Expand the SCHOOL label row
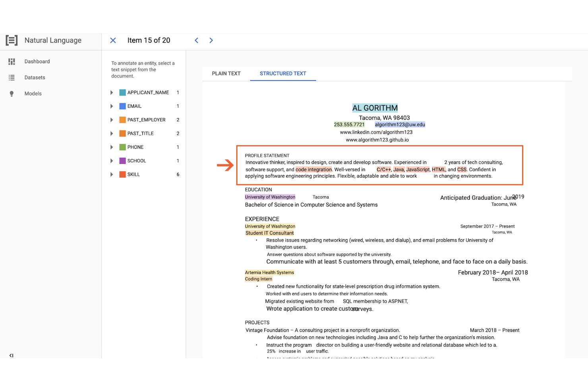 (x=112, y=160)
